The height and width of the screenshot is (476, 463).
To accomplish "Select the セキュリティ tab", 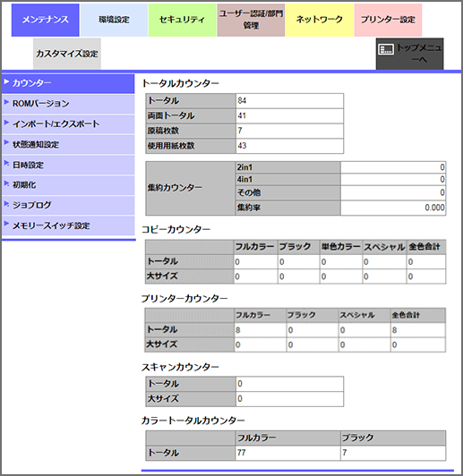I will [x=183, y=20].
